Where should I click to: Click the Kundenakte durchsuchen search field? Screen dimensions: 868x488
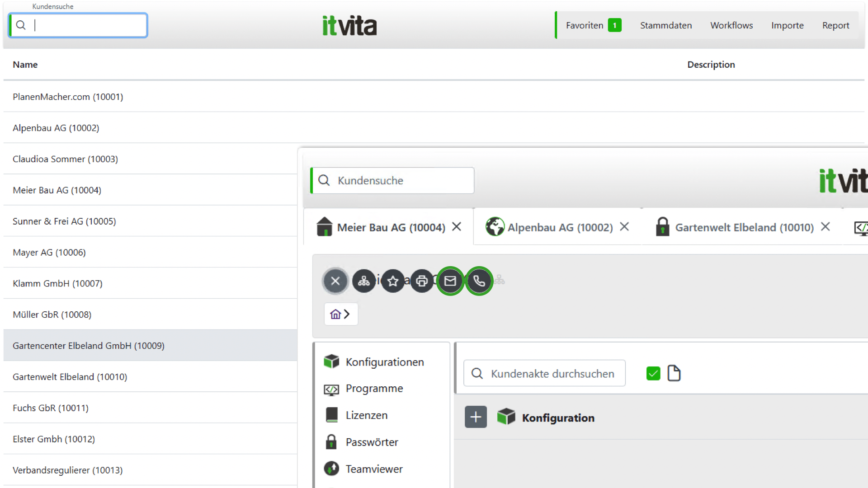click(x=552, y=374)
